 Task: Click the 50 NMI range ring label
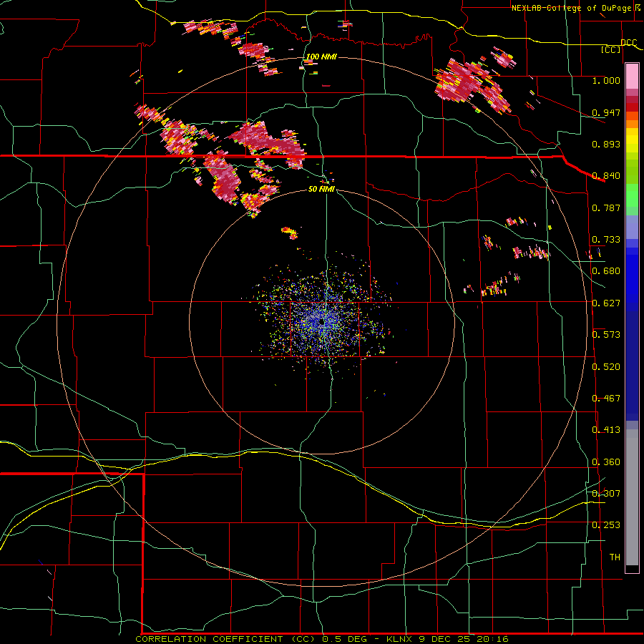click(321, 189)
